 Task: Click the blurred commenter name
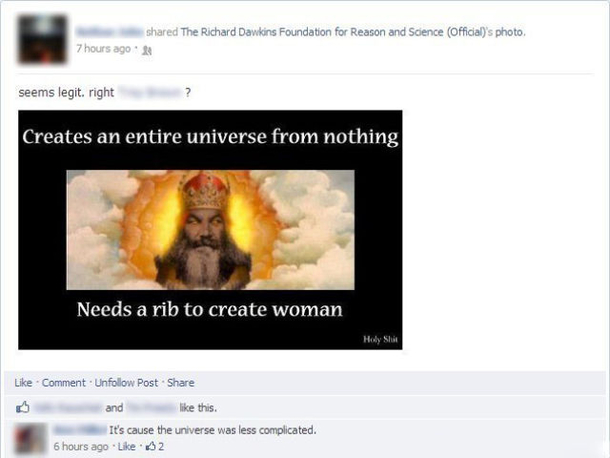tap(80, 430)
